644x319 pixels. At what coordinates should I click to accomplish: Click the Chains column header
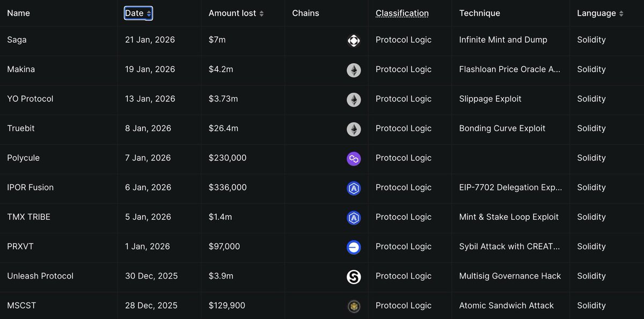pyautogui.click(x=305, y=13)
